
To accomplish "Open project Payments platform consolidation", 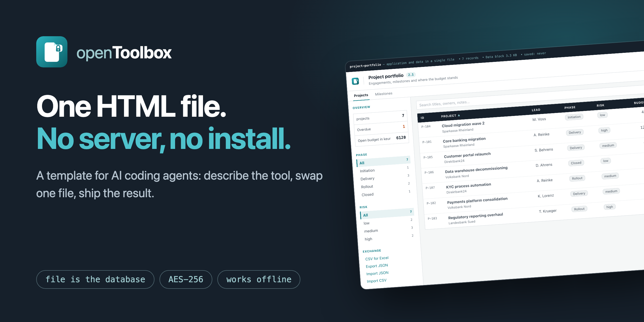I will 477,200.
